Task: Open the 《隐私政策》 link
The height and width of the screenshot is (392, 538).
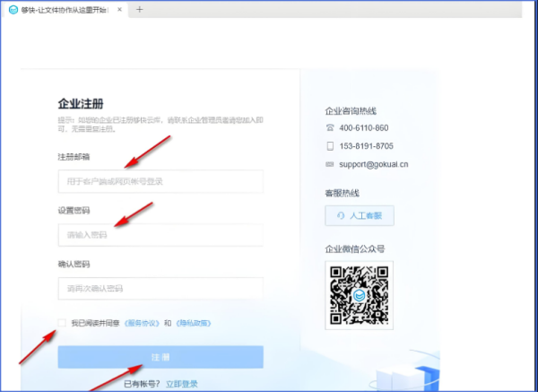Action: tap(194, 323)
